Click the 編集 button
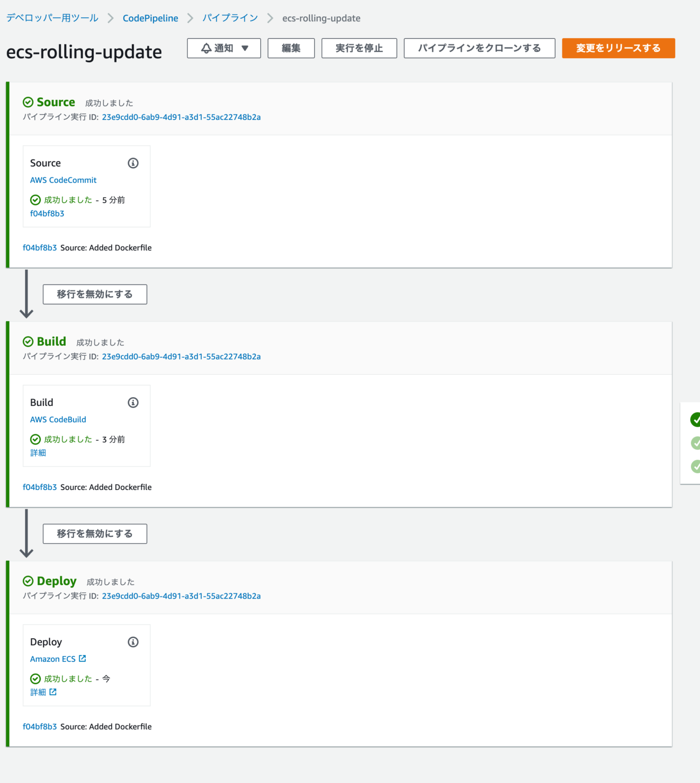This screenshot has height=783, width=700. click(x=291, y=48)
